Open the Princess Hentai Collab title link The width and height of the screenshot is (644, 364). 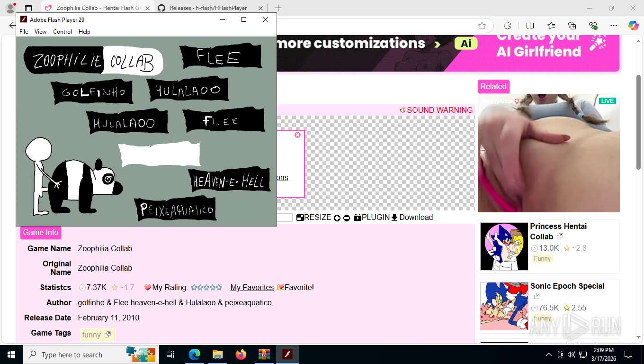coord(558,231)
